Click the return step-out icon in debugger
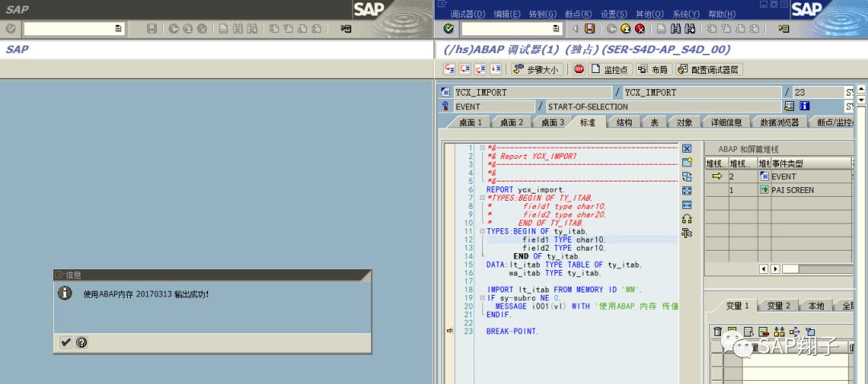Image resolution: width=868 pixels, height=384 pixels. point(480,69)
